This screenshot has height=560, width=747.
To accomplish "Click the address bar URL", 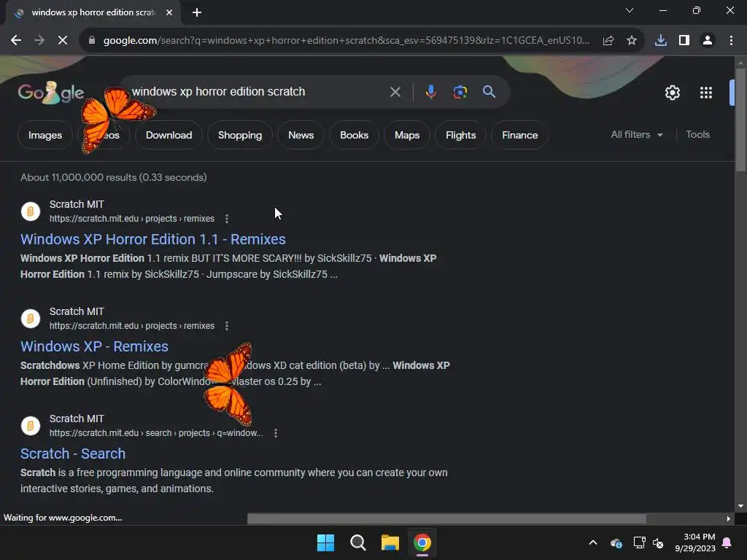I will click(x=347, y=41).
